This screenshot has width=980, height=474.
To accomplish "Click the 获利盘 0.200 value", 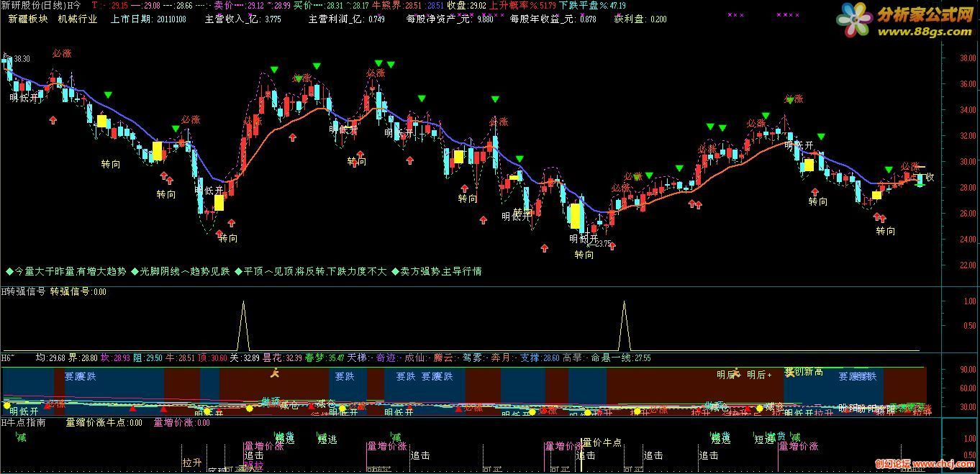I will (640, 19).
